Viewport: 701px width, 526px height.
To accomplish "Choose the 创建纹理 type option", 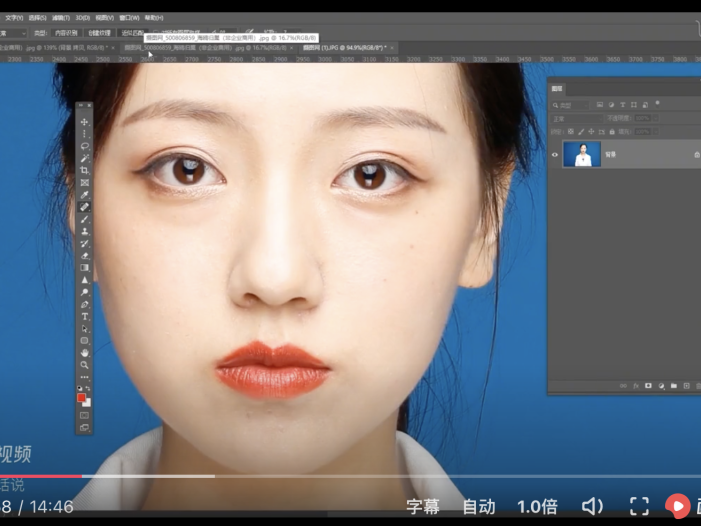I will click(x=99, y=33).
